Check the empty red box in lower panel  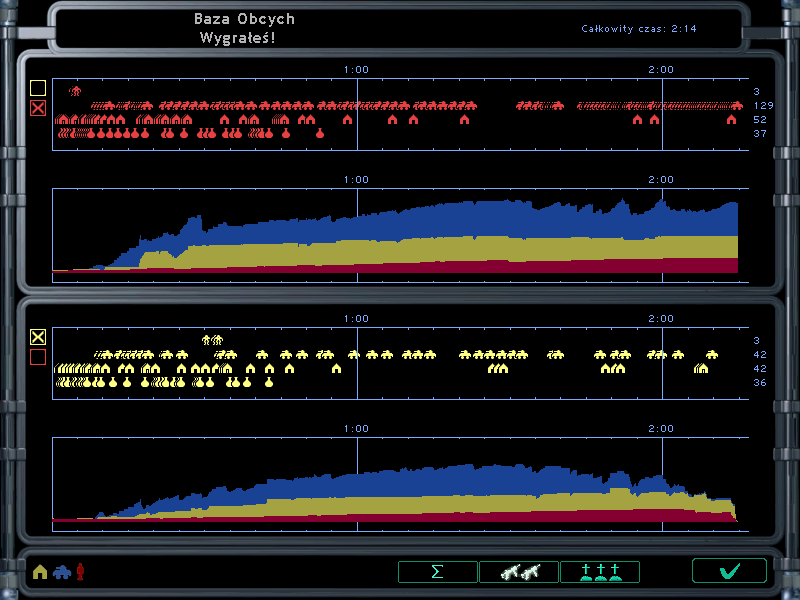point(38,357)
